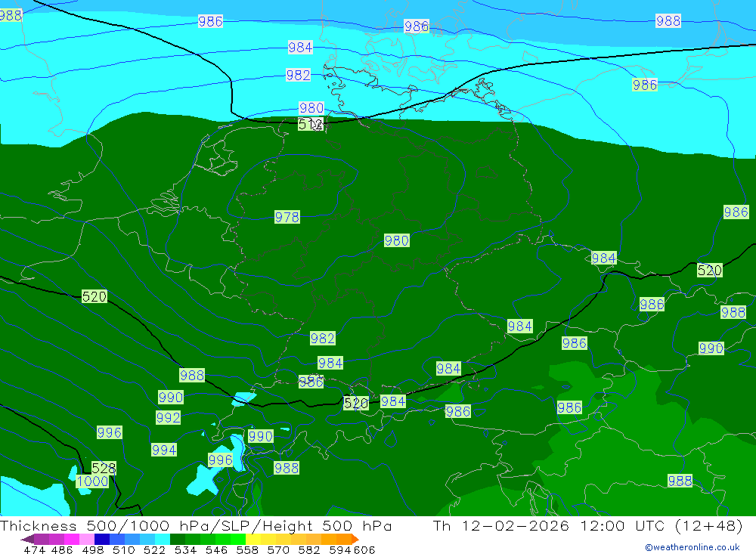Screen dimensions: 756x554
Task: Click the dark blue legend swatch
Action: (x=102, y=539)
